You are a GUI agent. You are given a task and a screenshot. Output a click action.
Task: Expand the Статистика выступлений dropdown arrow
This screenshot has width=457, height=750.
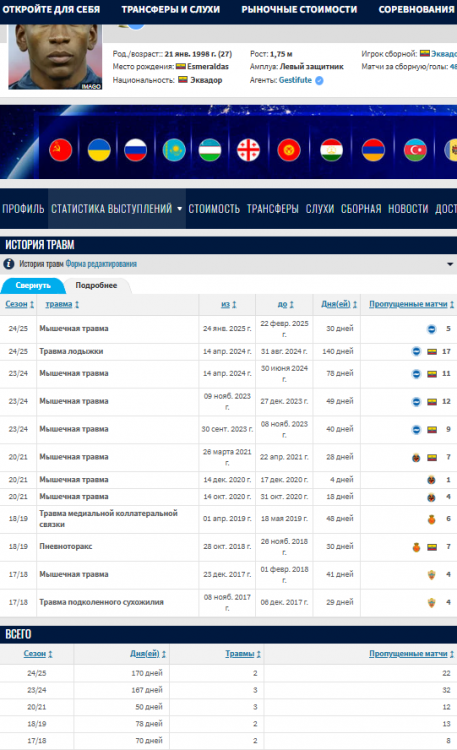[x=179, y=209]
